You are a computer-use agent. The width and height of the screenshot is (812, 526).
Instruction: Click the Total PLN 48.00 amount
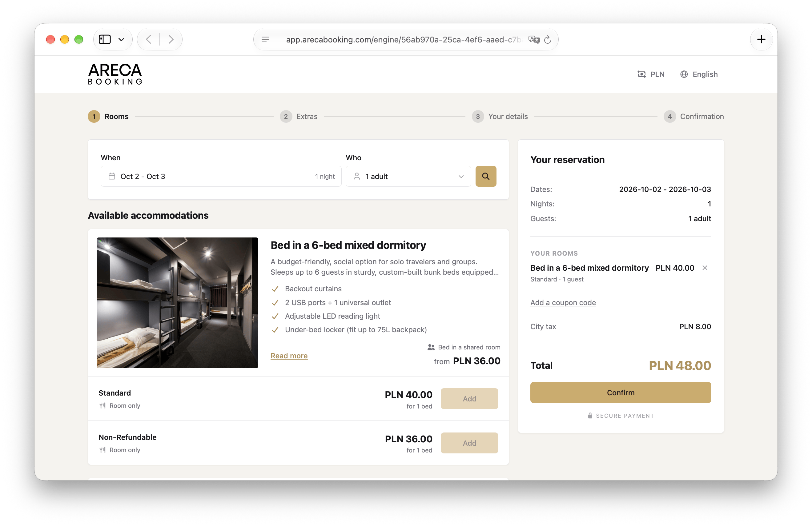pos(680,365)
